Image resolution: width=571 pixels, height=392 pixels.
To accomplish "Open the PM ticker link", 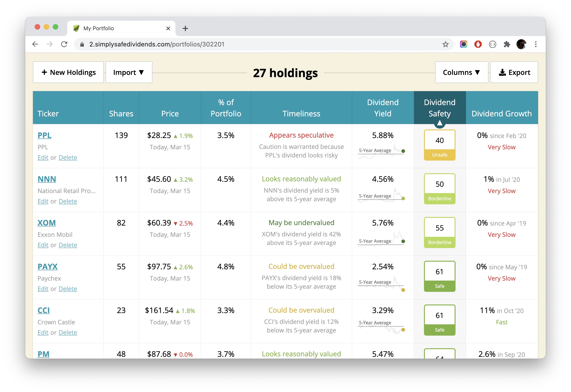I will [43, 354].
